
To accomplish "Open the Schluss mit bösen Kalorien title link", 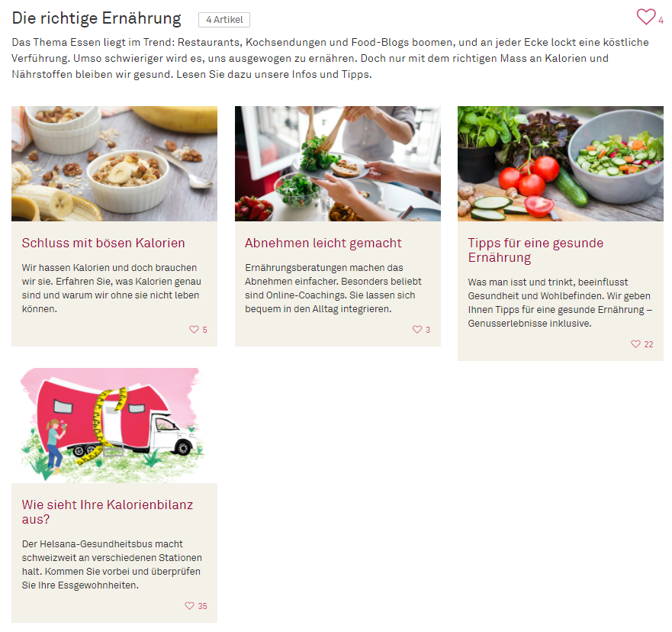I will click(103, 243).
